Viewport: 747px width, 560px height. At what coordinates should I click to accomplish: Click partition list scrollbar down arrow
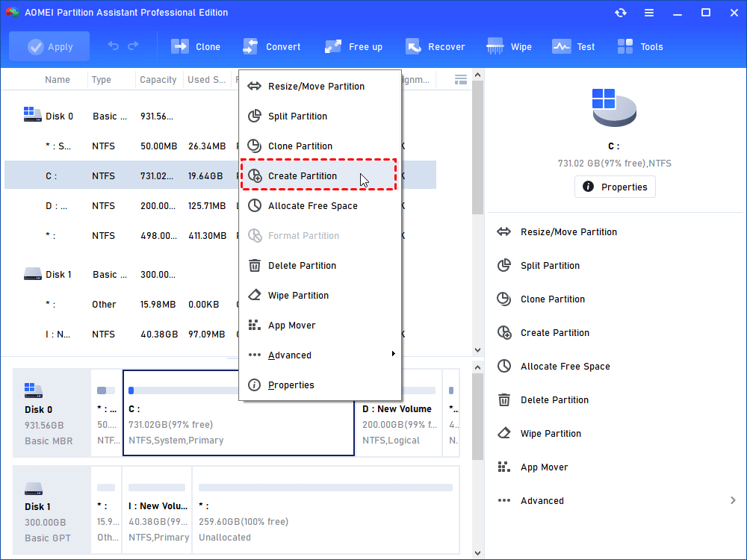pos(478,350)
